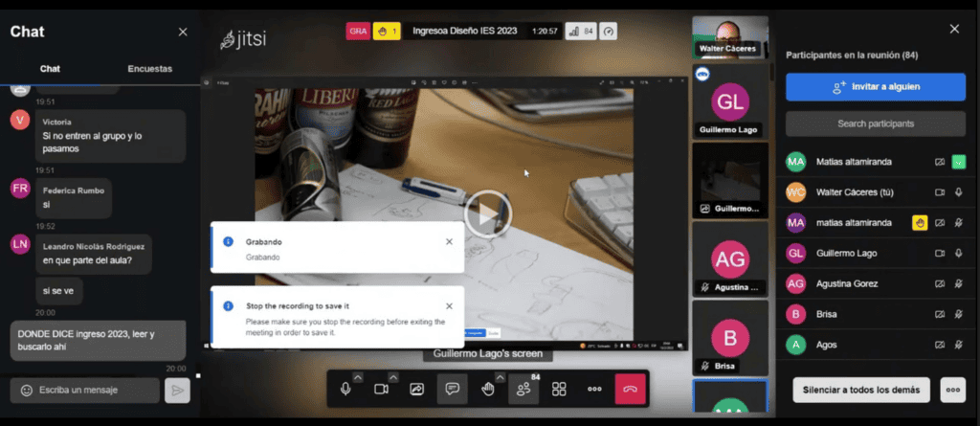The width and height of the screenshot is (980, 426).
Task: Open the performance speedometer icon
Action: pyautogui.click(x=608, y=31)
